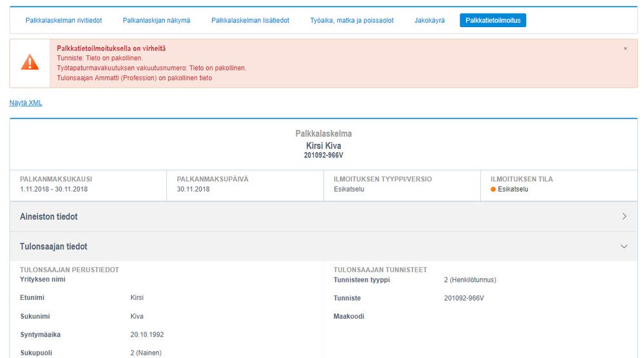Click the error title Palkkatietoilmoituksella on virheitä
644x358 pixels.
pyautogui.click(x=112, y=48)
